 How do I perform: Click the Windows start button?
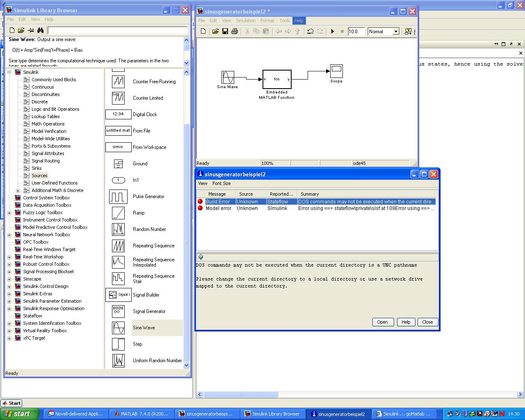(20, 414)
